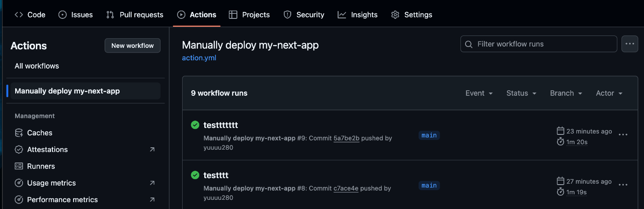The height and width of the screenshot is (209, 644).
Task: Open the three-dot menu beside the filter box
Action: pyautogui.click(x=630, y=44)
